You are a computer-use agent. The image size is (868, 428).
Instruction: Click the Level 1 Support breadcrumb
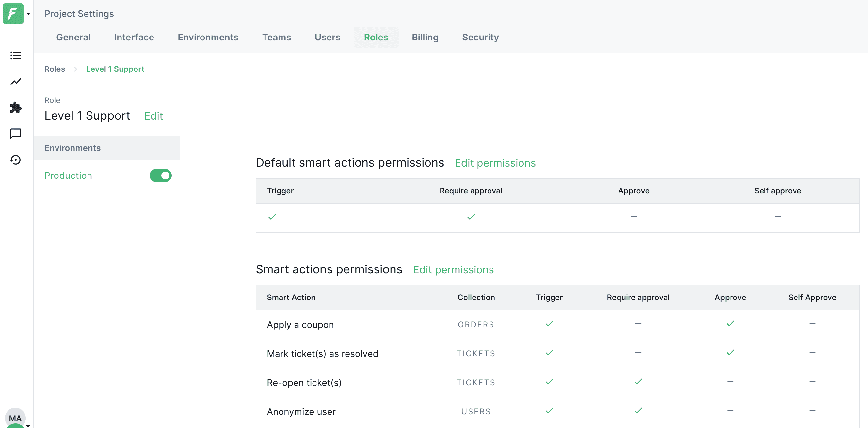click(115, 69)
